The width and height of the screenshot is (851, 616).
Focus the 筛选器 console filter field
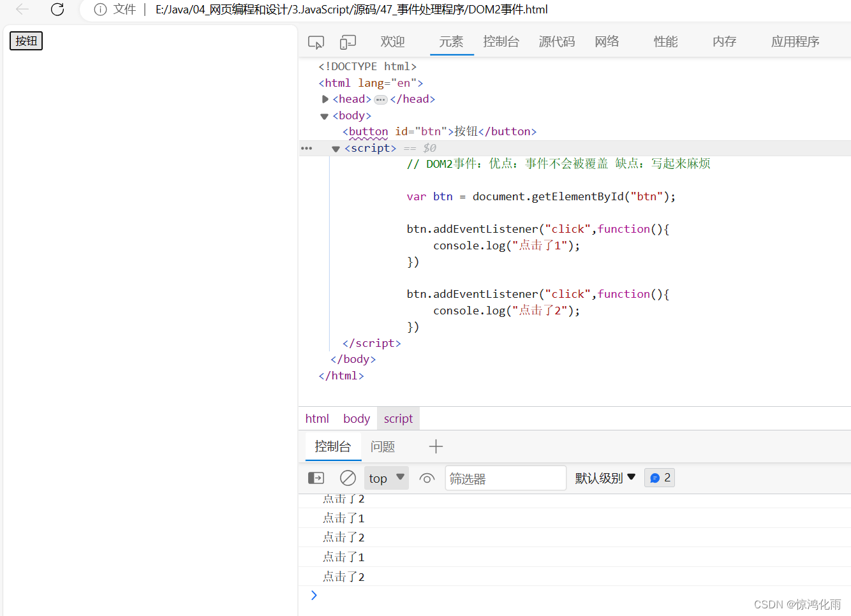[505, 478]
